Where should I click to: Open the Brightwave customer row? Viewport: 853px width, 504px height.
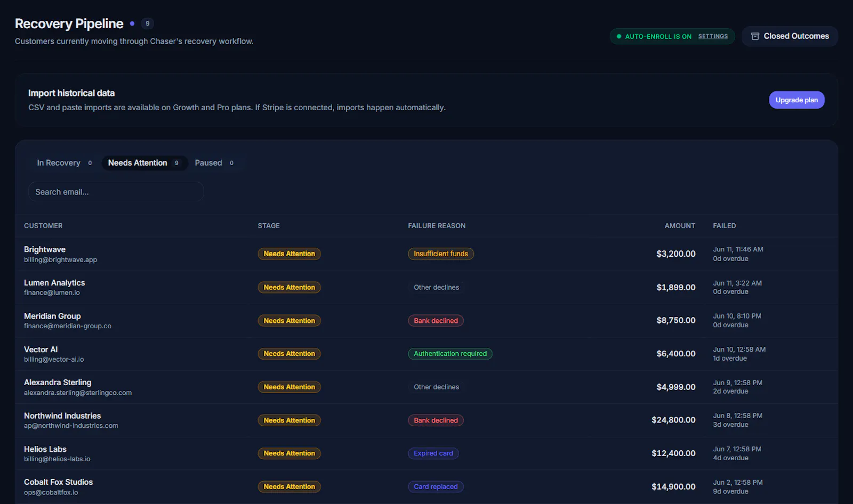[x=426, y=254]
